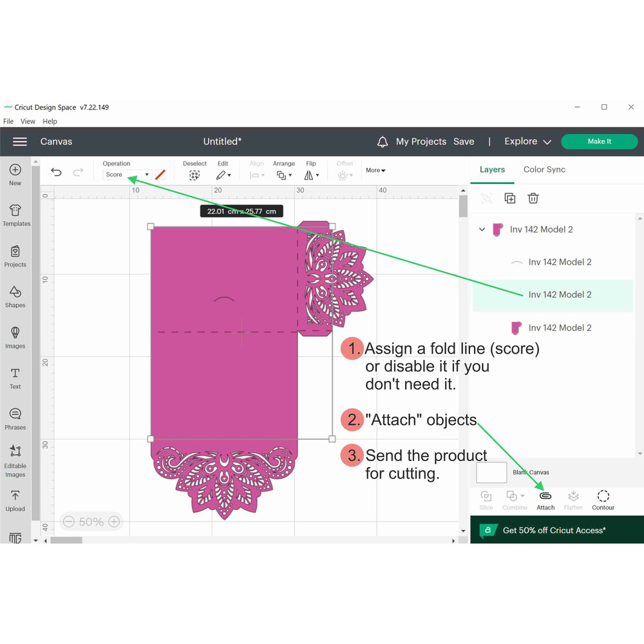Collapse the Inv 142 Model 2 group
Viewport: 644px width, 644px height.
click(x=482, y=229)
